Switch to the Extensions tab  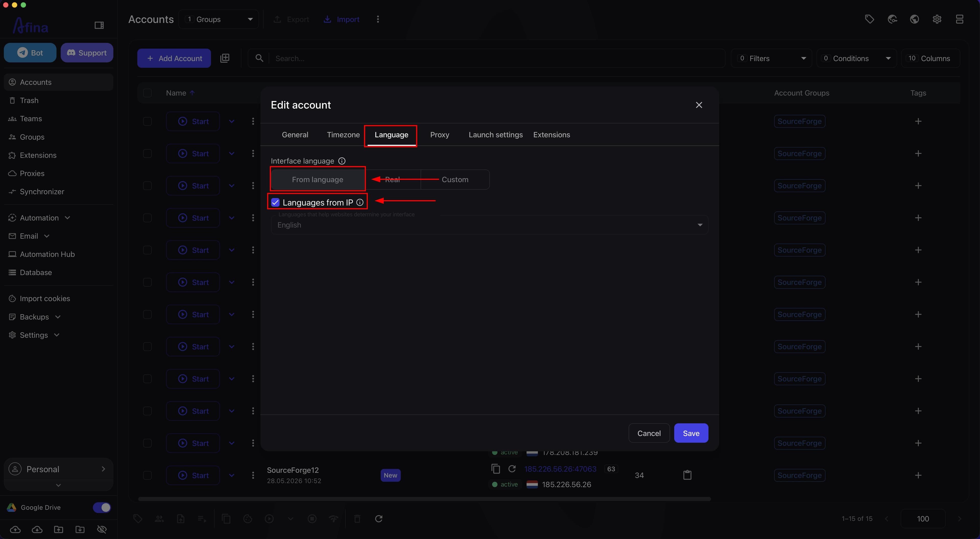551,135
